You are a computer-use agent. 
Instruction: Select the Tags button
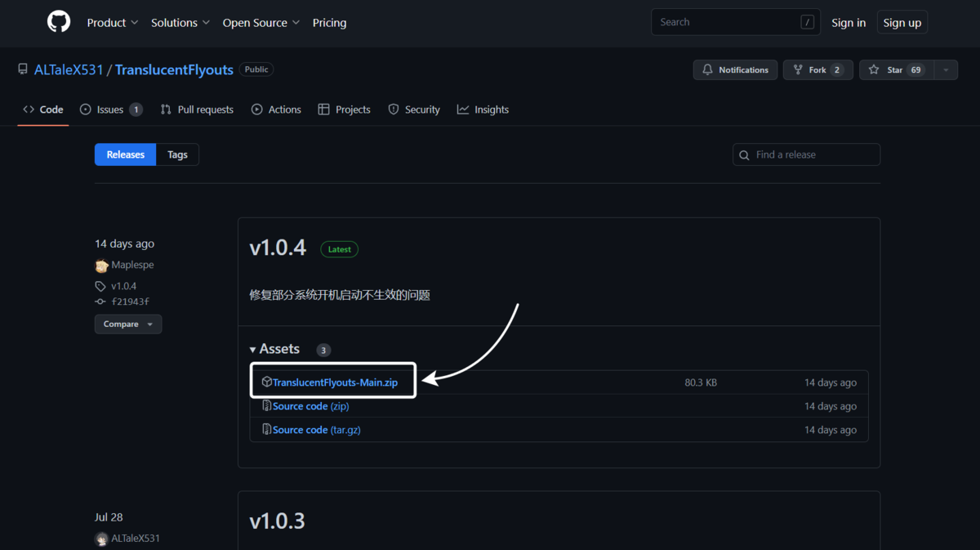tap(177, 154)
